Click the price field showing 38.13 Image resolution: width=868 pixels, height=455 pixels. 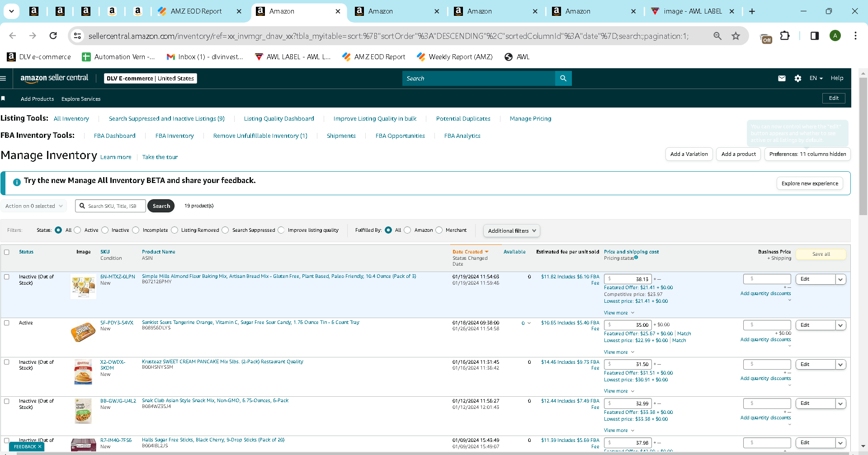click(x=628, y=279)
